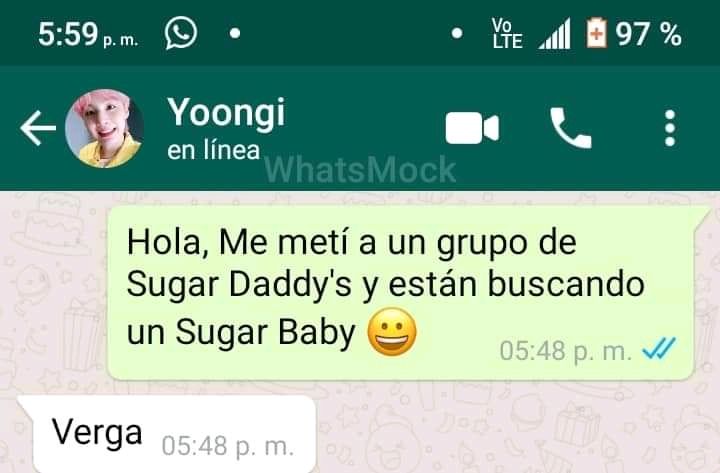Tap the grinning emoji in the sent message
This screenshot has height=473, width=720.
(392, 332)
